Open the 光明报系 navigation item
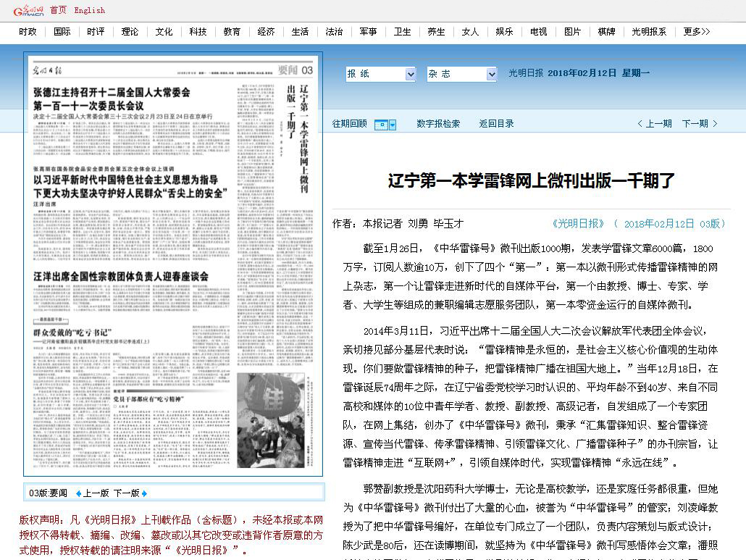The width and height of the screenshot is (746, 560). coord(649,31)
